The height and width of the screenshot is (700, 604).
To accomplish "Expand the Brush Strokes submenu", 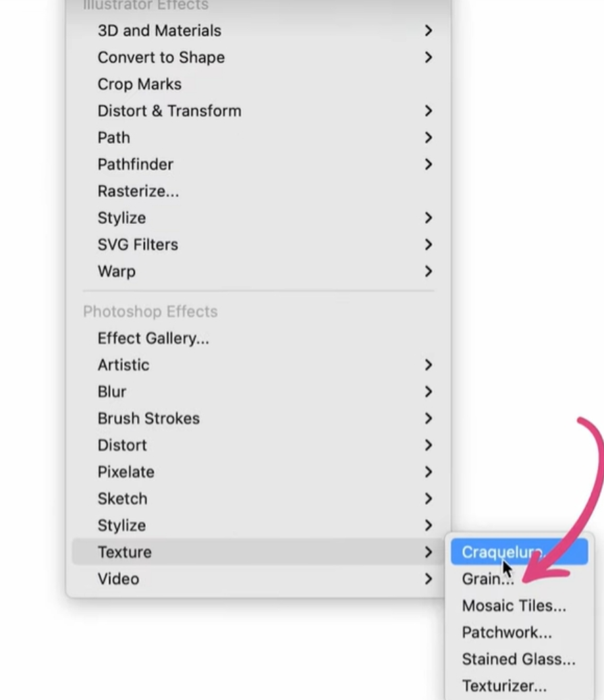I will click(148, 419).
